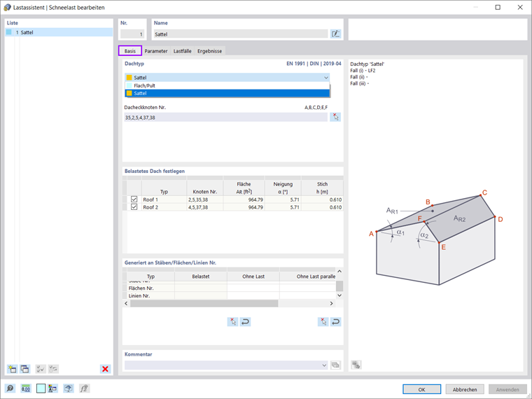Click the Nr. field showing 1
Image resolution: width=532 pixels, height=399 pixels.
pos(132,34)
